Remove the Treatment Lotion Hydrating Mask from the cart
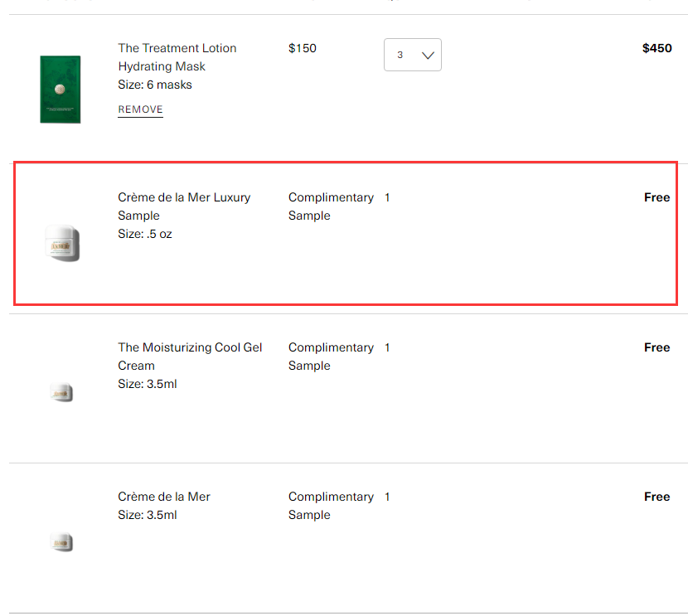The width and height of the screenshot is (688, 616). tap(140, 109)
